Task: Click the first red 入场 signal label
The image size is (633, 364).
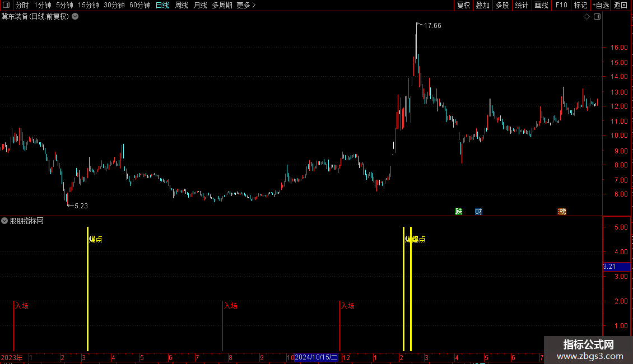Action: 22,306
